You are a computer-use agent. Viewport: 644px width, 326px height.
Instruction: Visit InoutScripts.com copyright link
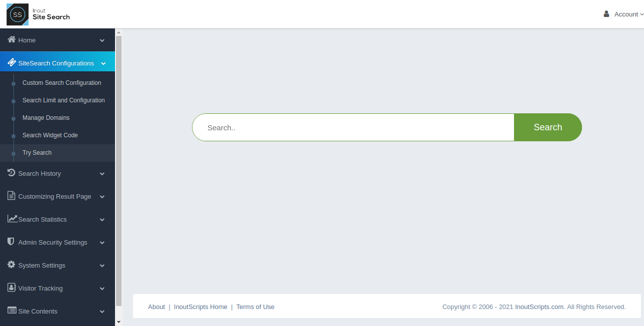tap(539, 307)
